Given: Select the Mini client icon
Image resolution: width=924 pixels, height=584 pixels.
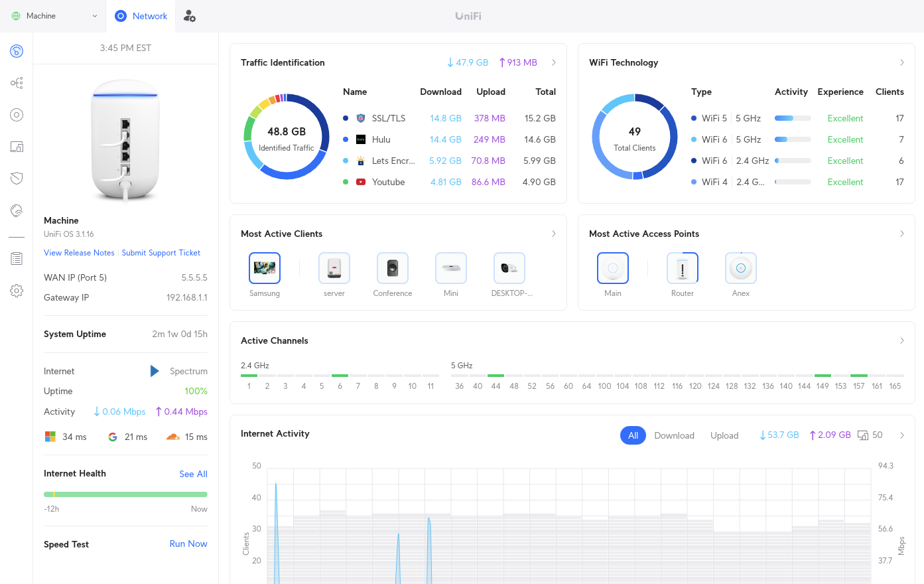Looking at the screenshot, I should coord(451,268).
